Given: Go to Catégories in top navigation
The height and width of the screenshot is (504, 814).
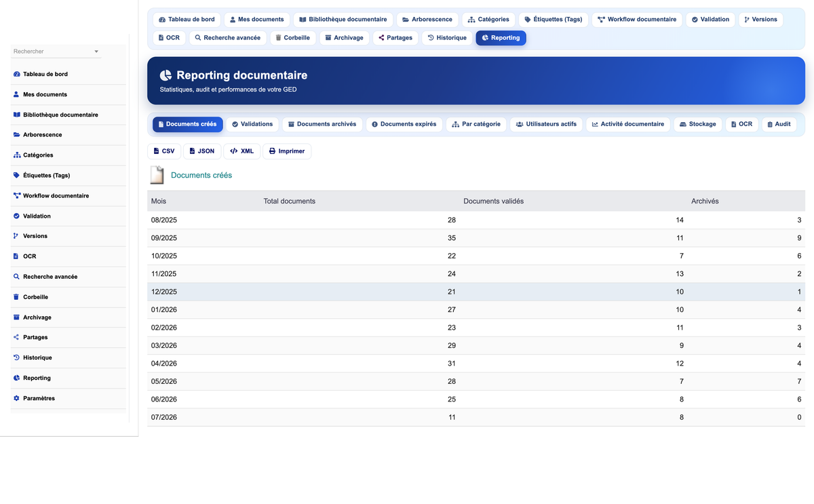Looking at the screenshot, I should point(489,20).
